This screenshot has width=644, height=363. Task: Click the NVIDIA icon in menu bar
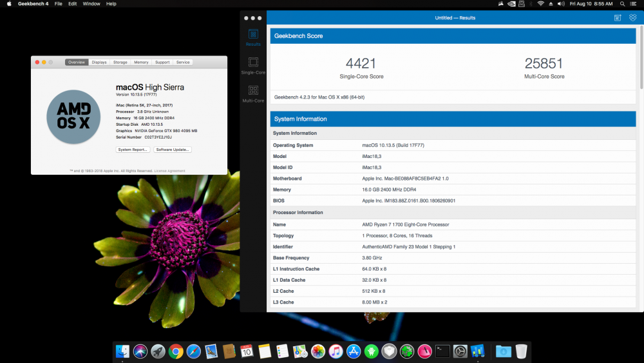pyautogui.click(x=511, y=4)
